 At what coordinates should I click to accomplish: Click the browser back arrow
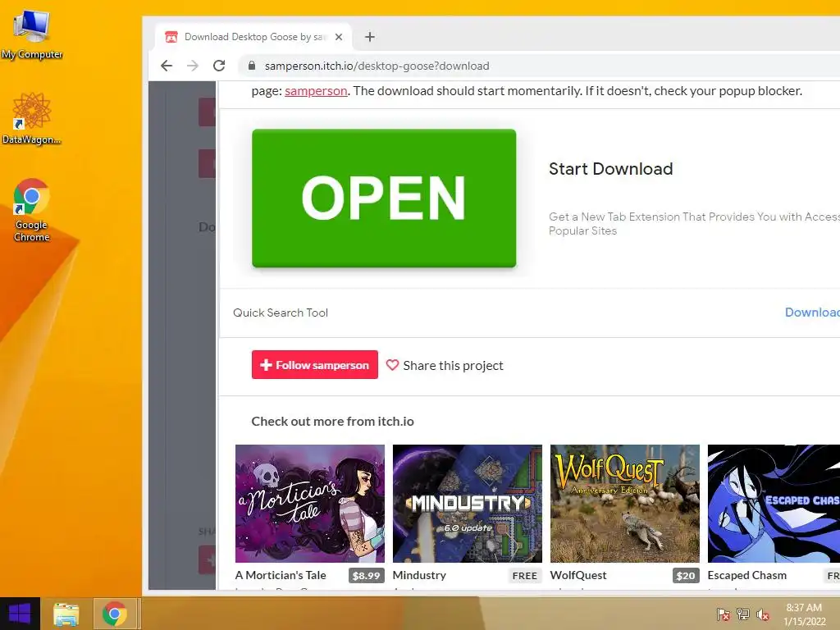coord(167,66)
